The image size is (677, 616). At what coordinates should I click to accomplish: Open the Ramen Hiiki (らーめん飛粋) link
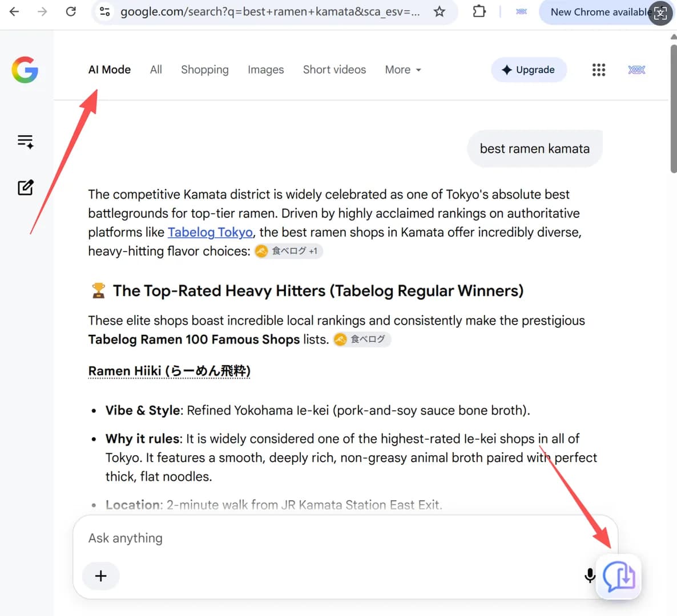[x=169, y=371]
